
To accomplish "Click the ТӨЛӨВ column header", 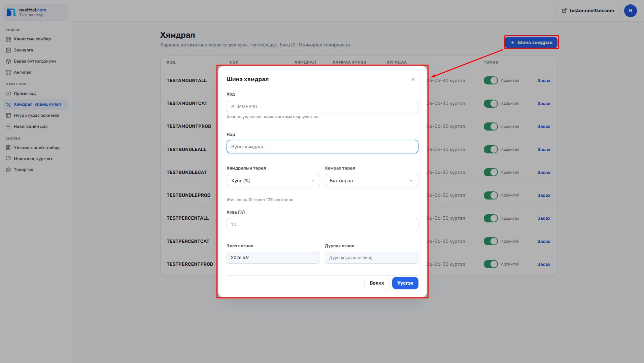I will pyautogui.click(x=491, y=62).
